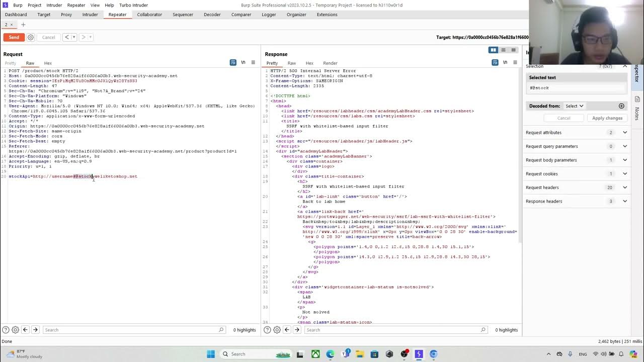Open request pane hamburger menu

click(253, 62)
